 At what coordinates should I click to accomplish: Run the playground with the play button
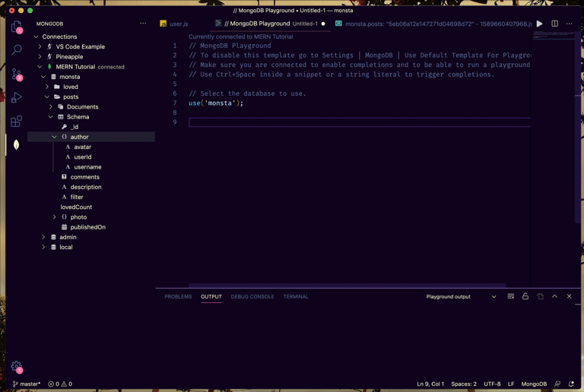539,24
